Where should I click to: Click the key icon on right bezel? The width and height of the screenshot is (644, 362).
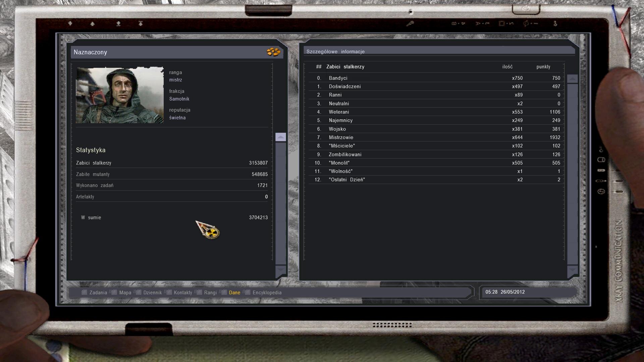coord(601,149)
